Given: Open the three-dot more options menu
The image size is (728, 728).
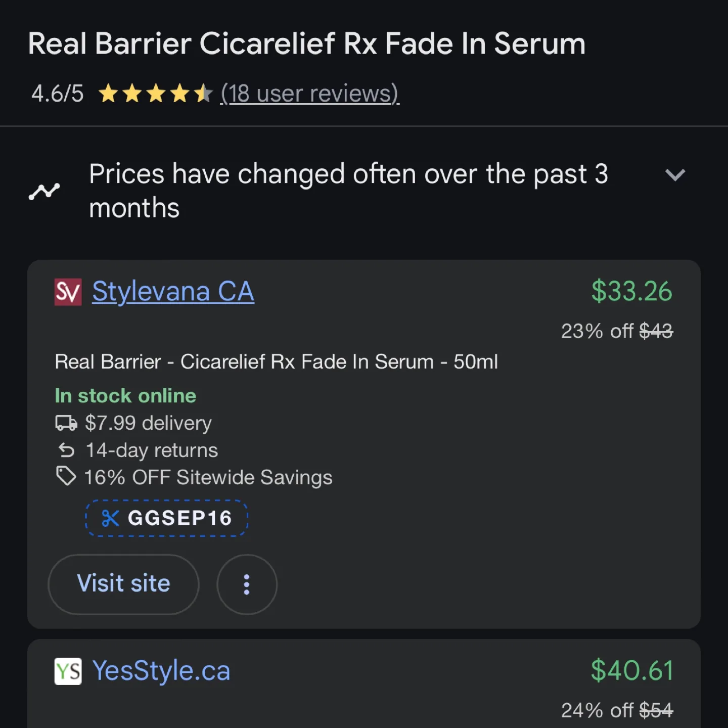Looking at the screenshot, I should [x=247, y=584].
